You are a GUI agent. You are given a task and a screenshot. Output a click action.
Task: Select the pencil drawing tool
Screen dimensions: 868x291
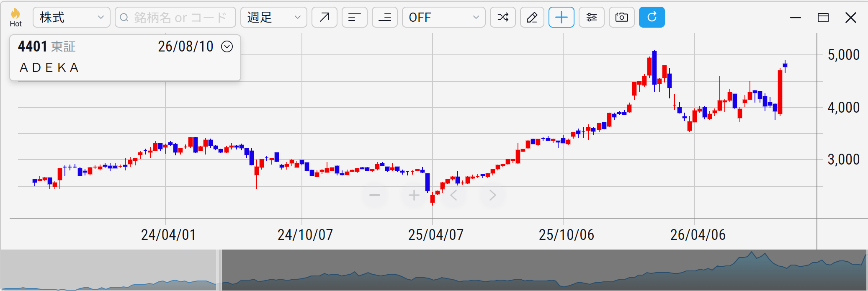pyautogui.click(x=532, y=17)
